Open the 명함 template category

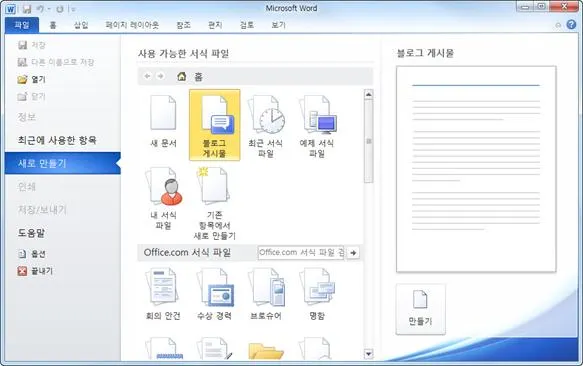point(317,294)
